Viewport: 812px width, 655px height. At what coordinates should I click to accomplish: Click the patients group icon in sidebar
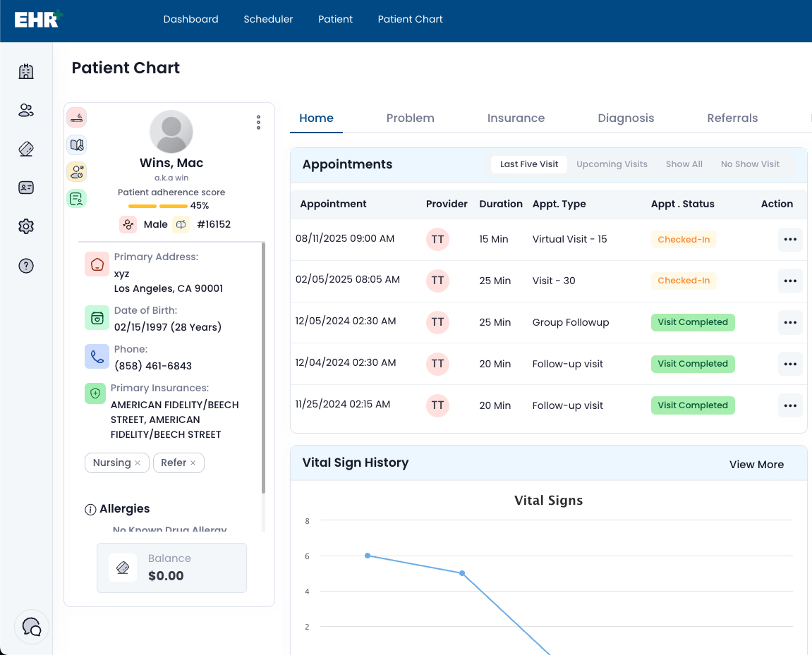[26, 110]
